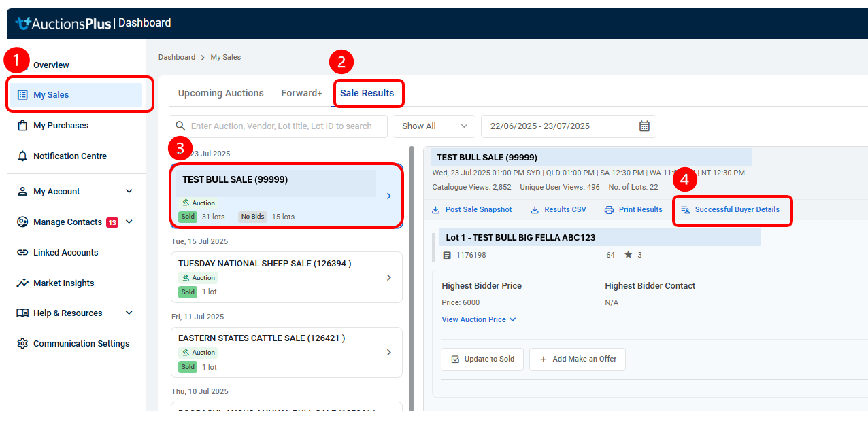Open the calendar date picker icon
868x422 pixels.
pos(644,126)
